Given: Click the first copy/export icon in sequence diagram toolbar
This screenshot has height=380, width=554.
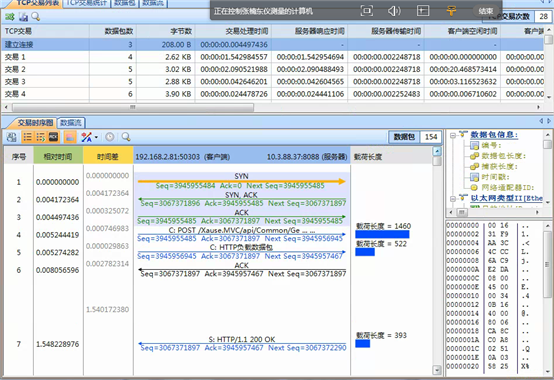Looking at the screenshot, I should point(11,137).
